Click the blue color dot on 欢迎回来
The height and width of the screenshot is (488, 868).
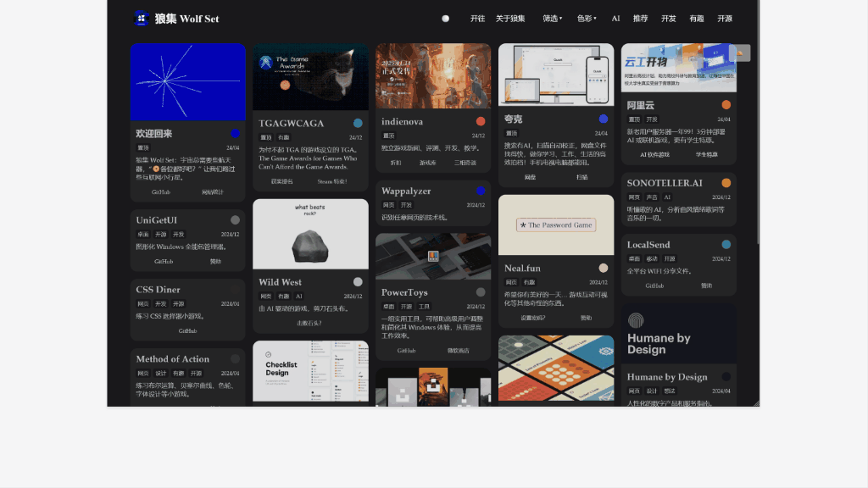(236, 133)
